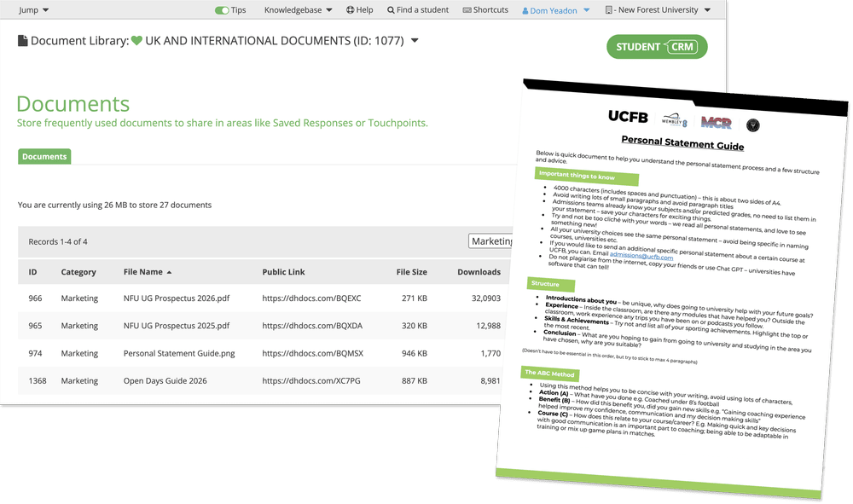Viewport: 853px width, 504px height.
Task: Click ID 965 cell
Action: pyautogui.click(x=35, y=326)
